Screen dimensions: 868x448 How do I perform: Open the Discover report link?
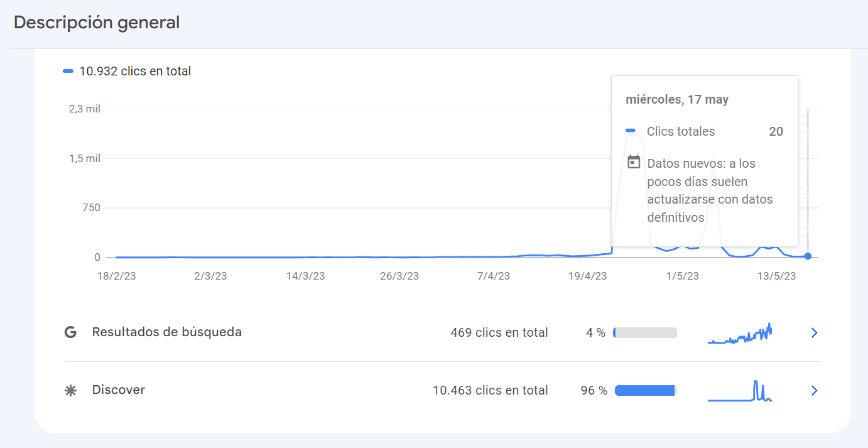[119, 390]
